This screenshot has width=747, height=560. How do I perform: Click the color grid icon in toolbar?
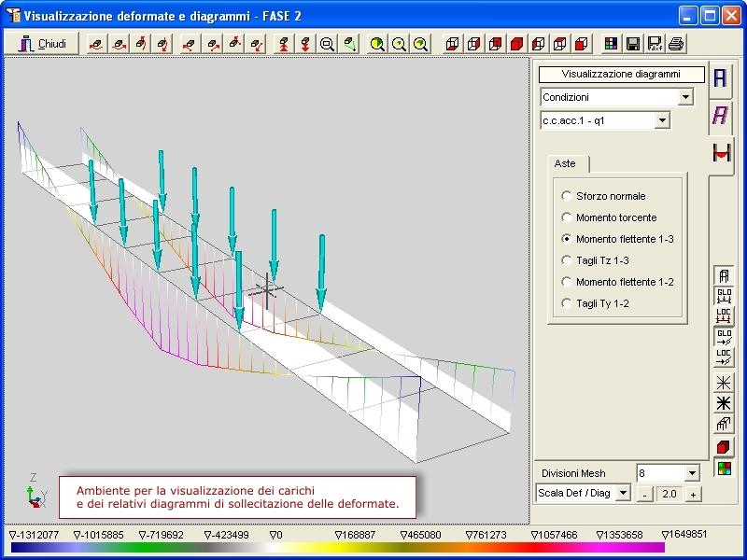(x=611, y=44)
